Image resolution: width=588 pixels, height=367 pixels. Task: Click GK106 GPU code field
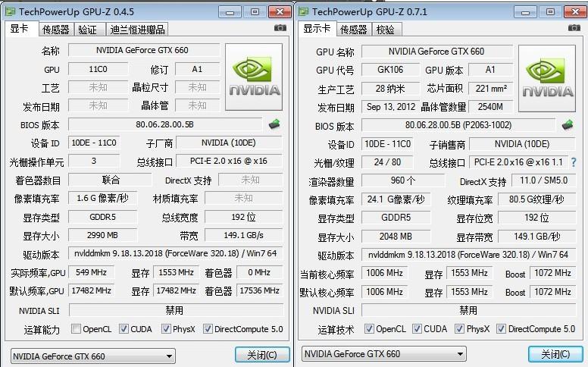pos(390,70)
